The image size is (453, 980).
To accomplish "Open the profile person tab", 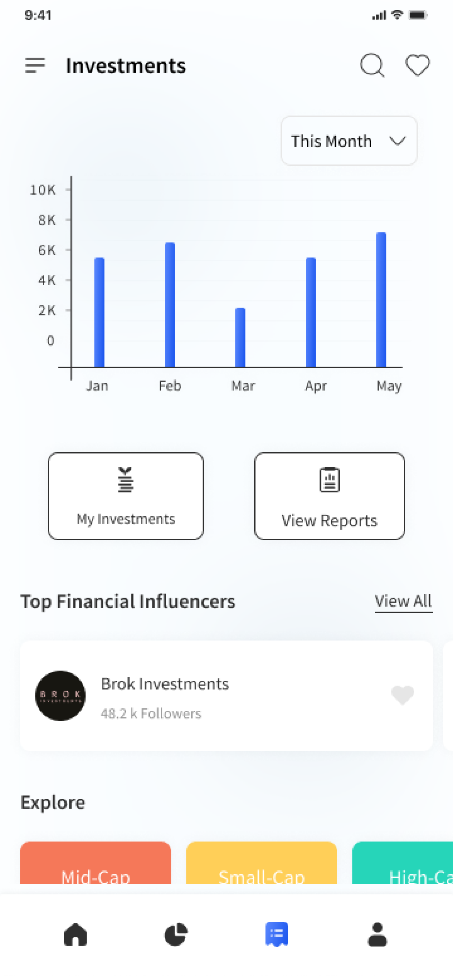I will 377,934.
